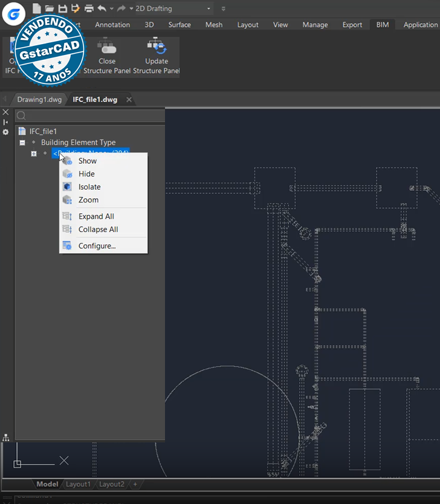Switch to the View ribbon tab
This screenshot has width=440, height=504.
[280, 25]
